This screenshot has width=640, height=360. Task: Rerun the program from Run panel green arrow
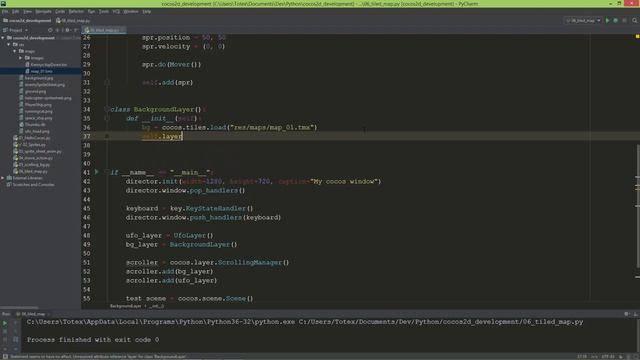point(5,323)
